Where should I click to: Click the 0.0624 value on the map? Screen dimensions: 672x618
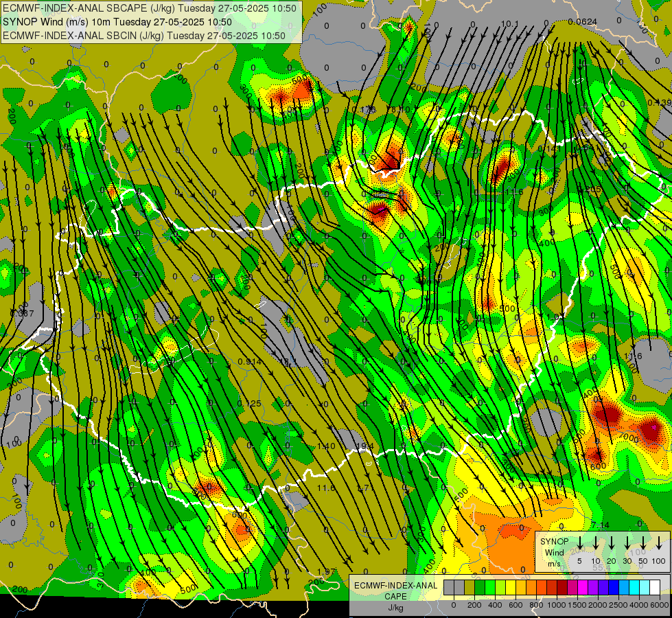pyautogui.click(x=583, y=22)
